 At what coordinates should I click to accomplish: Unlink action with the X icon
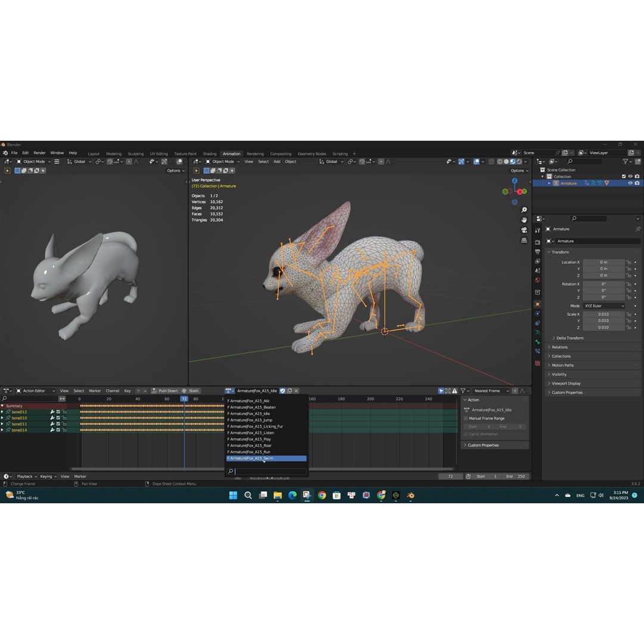pos(296,391)
